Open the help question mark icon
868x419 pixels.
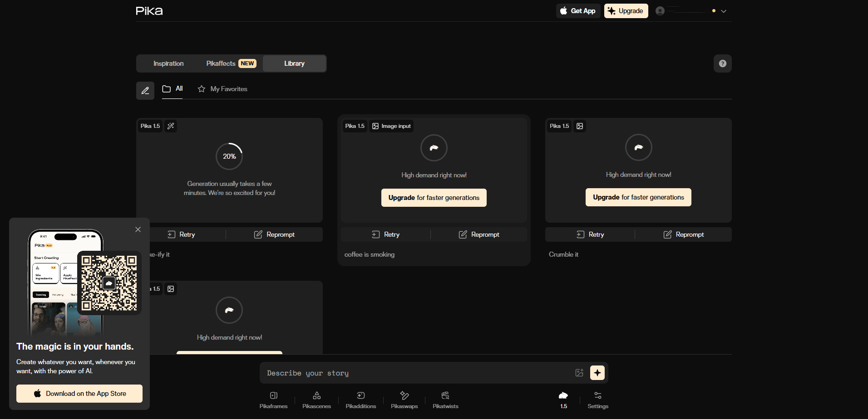tap(723, 63)
